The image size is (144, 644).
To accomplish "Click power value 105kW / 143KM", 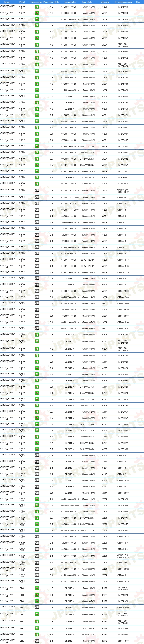I will [x=87, y=556].
